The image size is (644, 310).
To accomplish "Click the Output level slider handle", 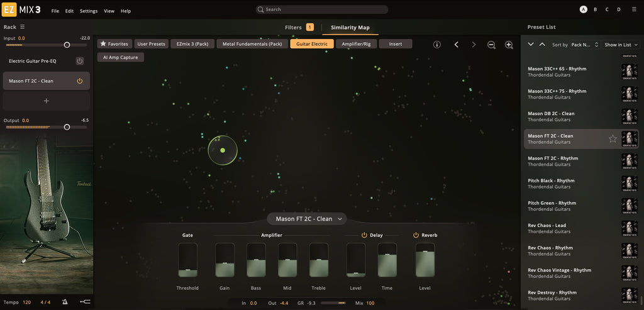I will pos(67,127).
